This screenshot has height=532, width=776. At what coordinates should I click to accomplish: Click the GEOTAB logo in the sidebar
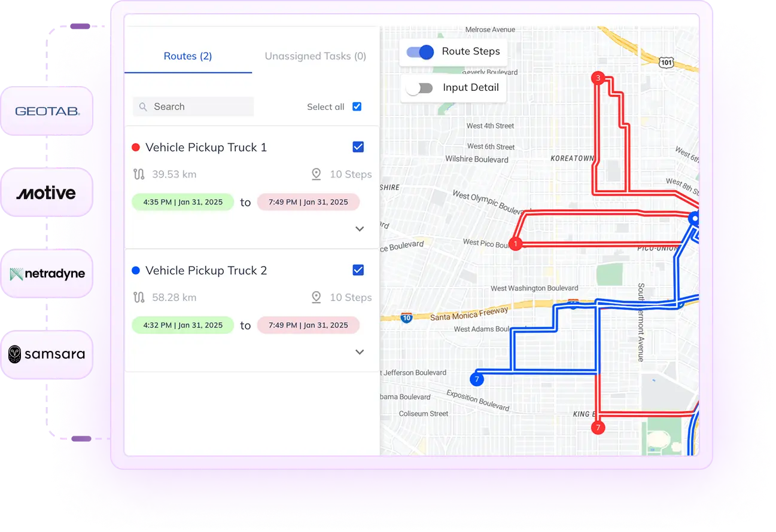[x=47, y=111]
